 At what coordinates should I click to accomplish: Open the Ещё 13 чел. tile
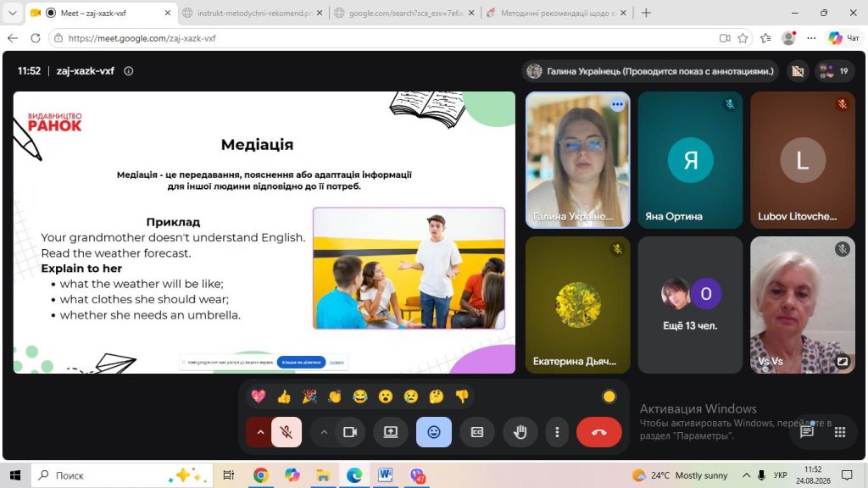[x=690, y=305]
